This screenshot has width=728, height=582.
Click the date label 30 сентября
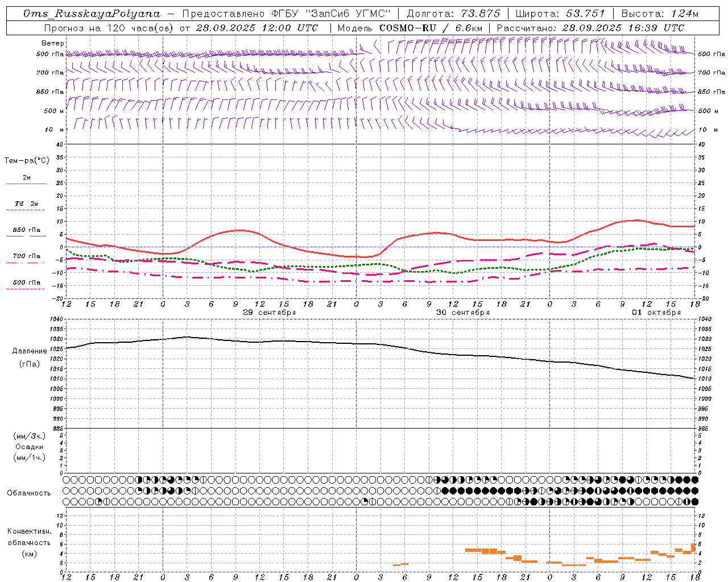[x=463, y=313]
